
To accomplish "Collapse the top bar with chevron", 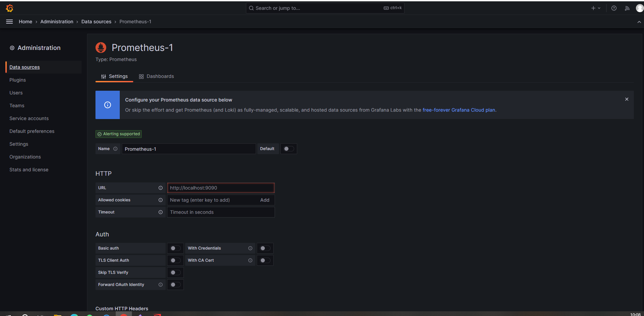I will pos(639,22).
